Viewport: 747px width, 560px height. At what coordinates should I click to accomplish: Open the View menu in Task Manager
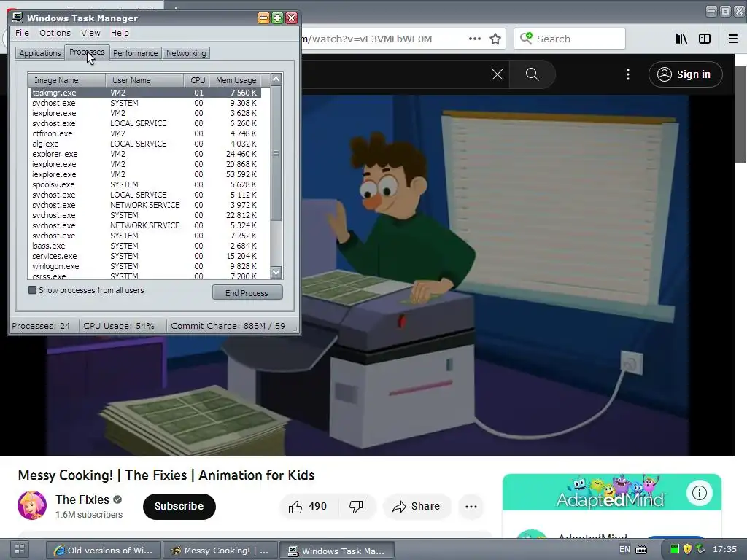[90, 33]
